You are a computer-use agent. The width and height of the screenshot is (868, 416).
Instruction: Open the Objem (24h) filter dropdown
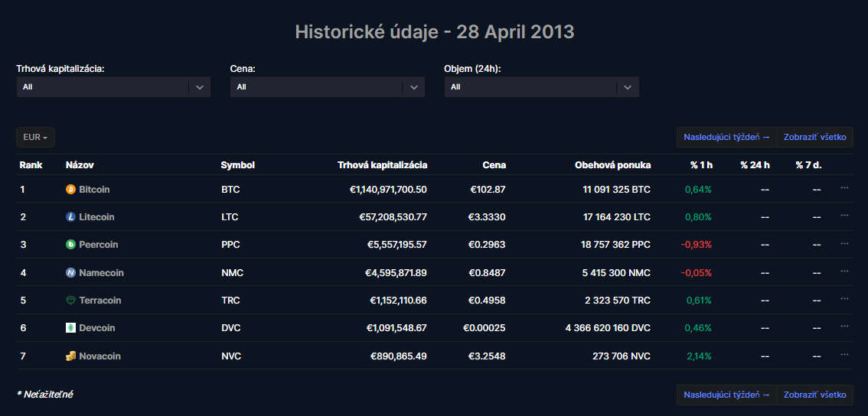tap(627, 87)
